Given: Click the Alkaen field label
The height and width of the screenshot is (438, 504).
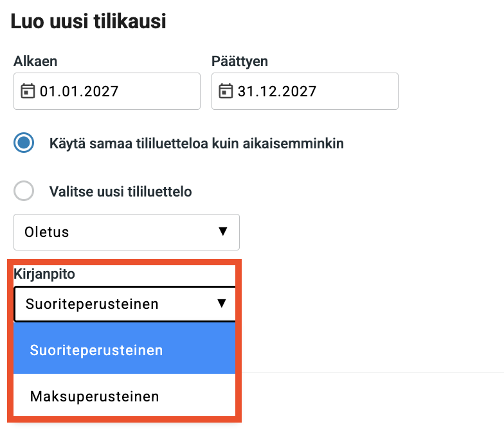Looking at the screenshot, I should click(35, 62).
